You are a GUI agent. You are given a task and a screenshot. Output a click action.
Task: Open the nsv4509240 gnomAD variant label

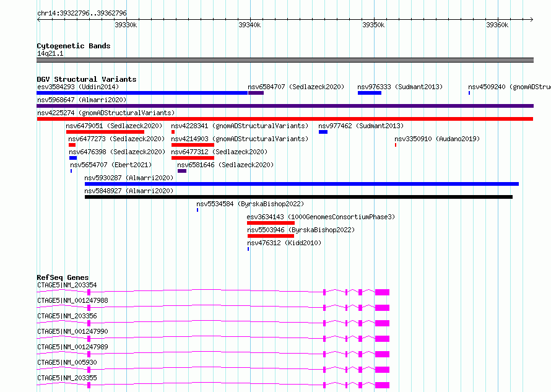click(x=509, y=87)
